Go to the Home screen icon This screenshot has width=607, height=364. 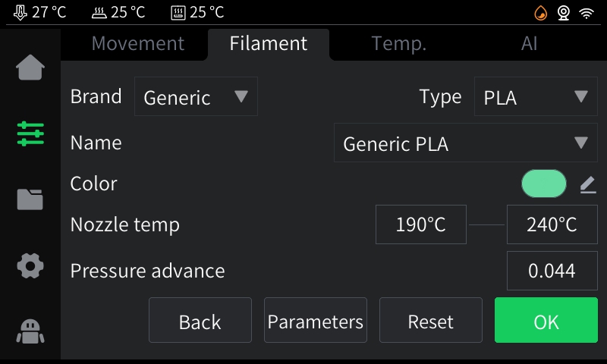(30, 67)
